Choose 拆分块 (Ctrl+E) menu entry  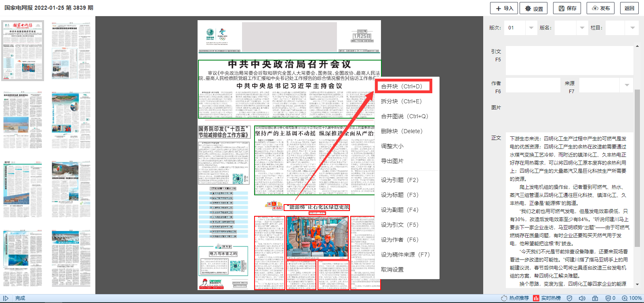[x=407, y=101]
